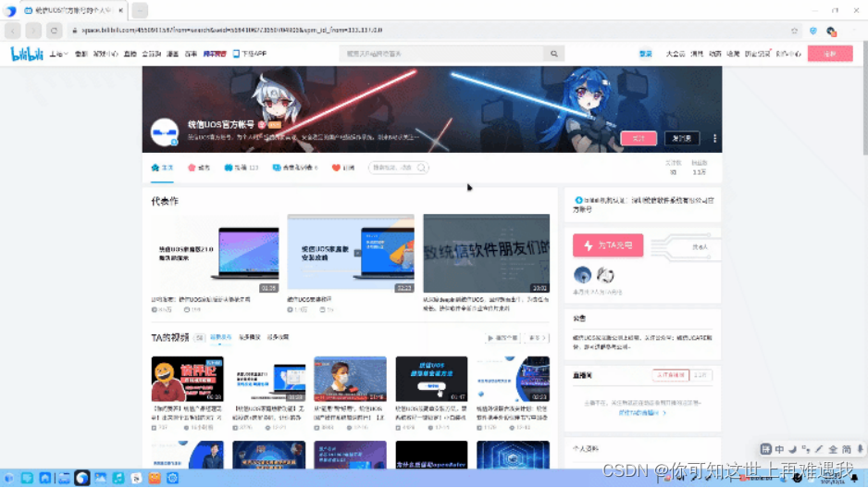Viewport: 868px width, 488px height.
Task: Open the laughing emoji video thumbnail
Action: pyautogui.click(x=187, y=379)
